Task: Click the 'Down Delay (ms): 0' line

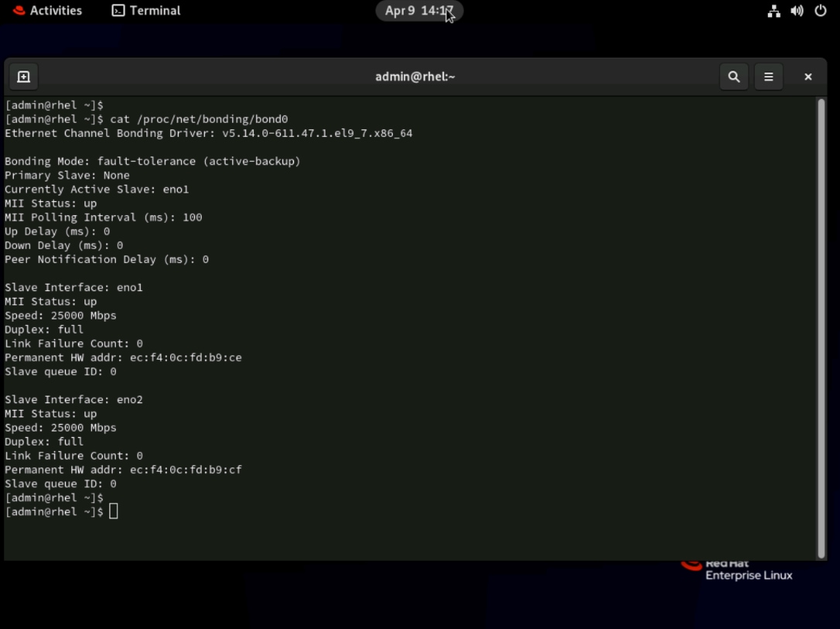Action: pyautogui.click(x=63, y=244)
